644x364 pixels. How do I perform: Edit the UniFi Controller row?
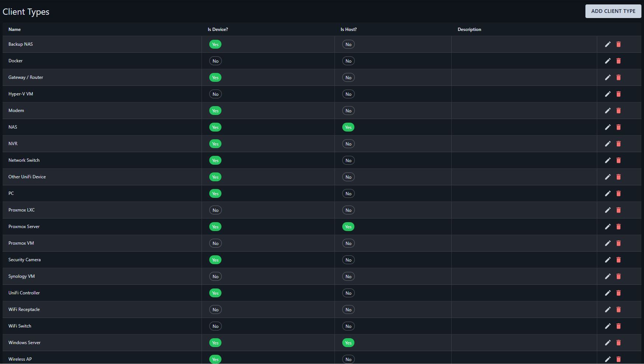tap(608, 293)
